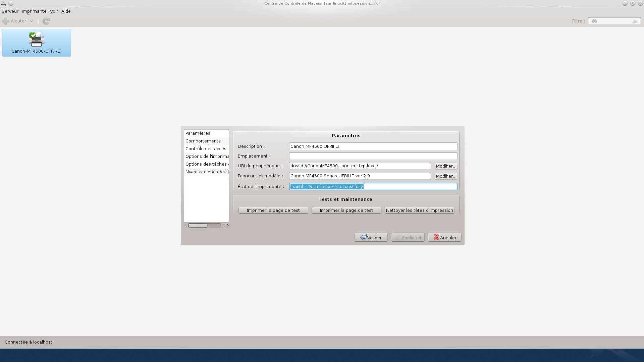This screenshot has height=362, width=644.
Task: Open the Ajouter dropdown arrow
Action: point(32,21)
